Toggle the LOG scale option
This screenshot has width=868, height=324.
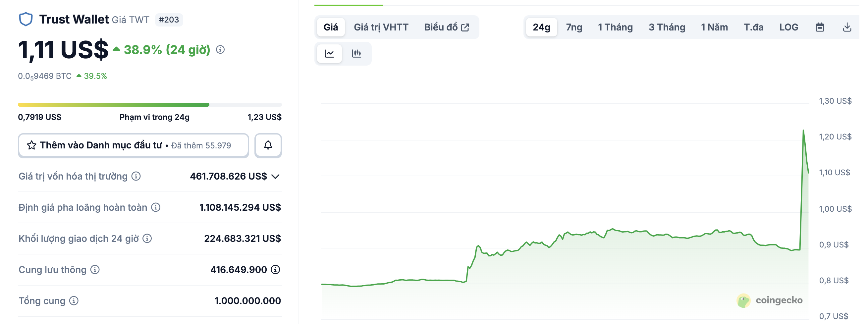pyautogui.click(x=788, y=27)
